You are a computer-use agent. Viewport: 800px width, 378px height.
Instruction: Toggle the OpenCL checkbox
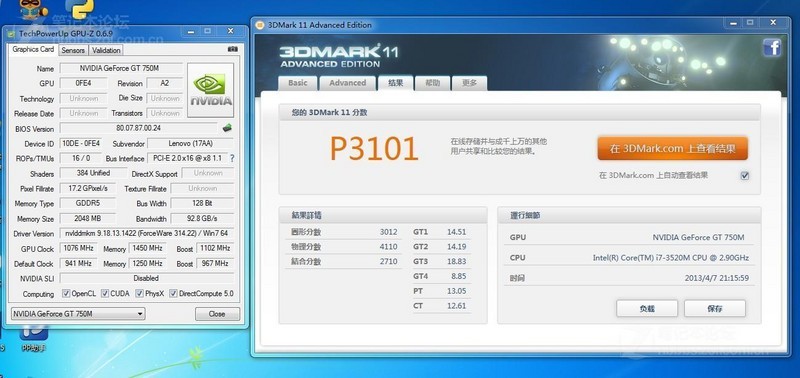(x=66, y=293)
